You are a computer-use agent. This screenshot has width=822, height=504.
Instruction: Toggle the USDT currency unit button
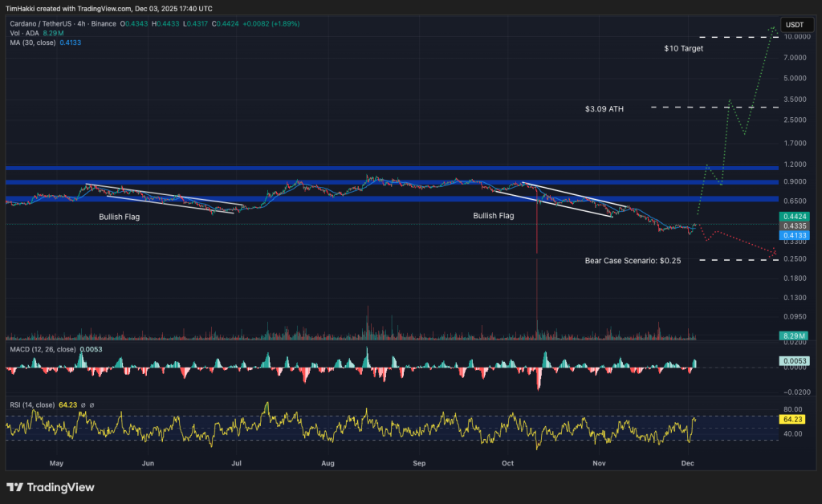(x=796, y=25)
